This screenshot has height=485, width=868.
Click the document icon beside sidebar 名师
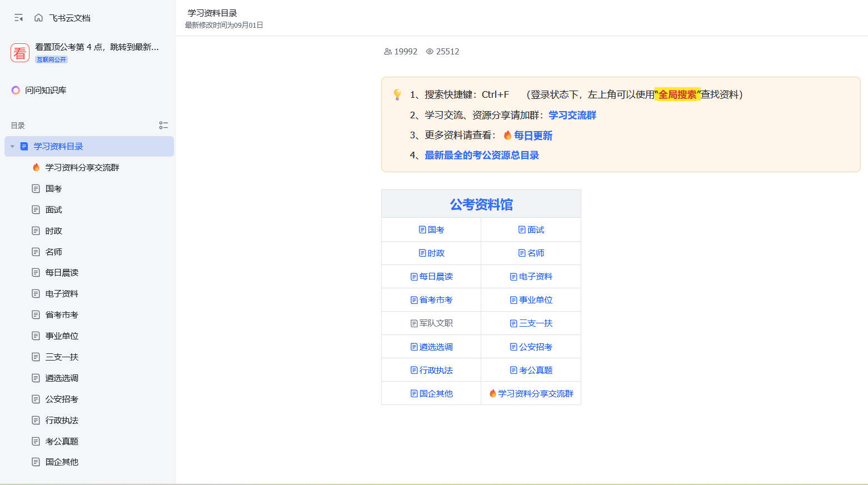[36, 252]
